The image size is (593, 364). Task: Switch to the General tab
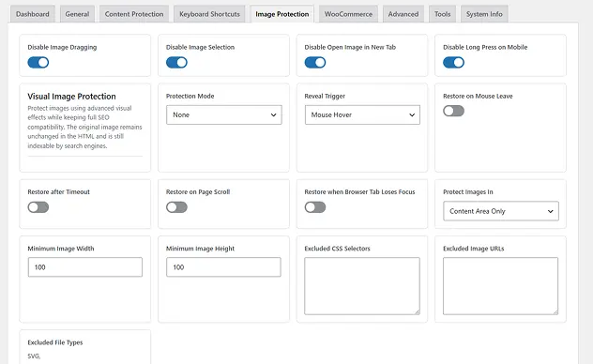coord(77,14)
